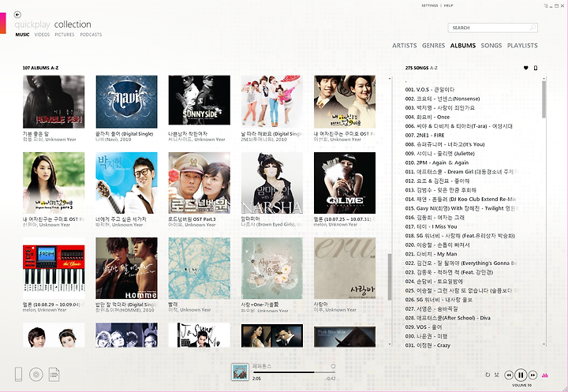Seek in the playback progress bar
568x392 pixels.
pos(293,372)
